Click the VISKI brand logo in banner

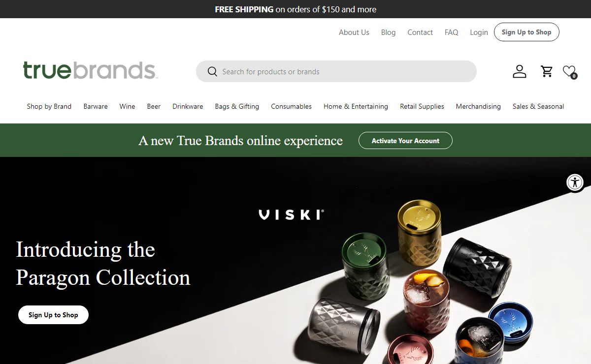(x=291, y=214)
